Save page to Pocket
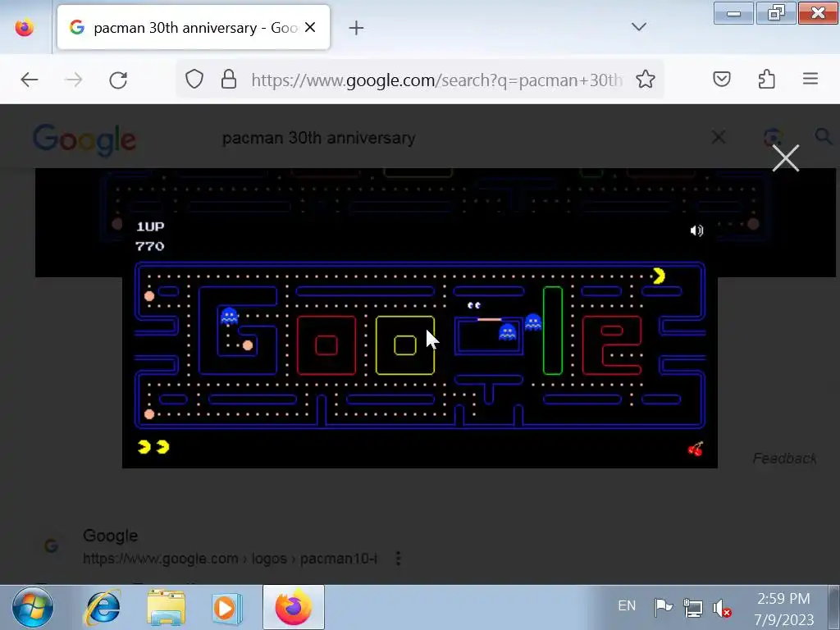 pos(722,80)
